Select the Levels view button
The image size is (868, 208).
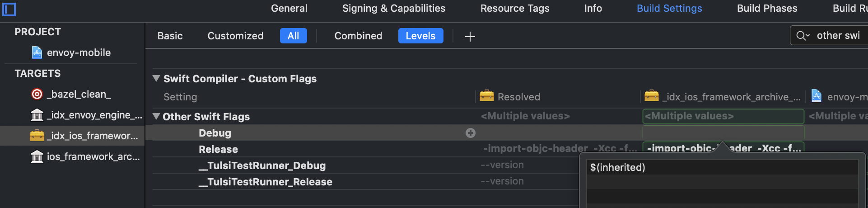pyautogui.click(x=420, y=36)
